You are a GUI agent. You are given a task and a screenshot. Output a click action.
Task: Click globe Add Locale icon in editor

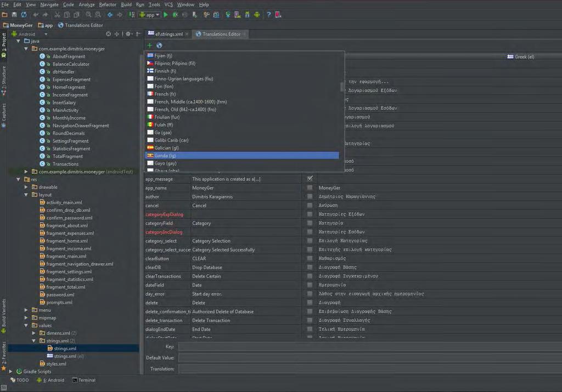159,46
